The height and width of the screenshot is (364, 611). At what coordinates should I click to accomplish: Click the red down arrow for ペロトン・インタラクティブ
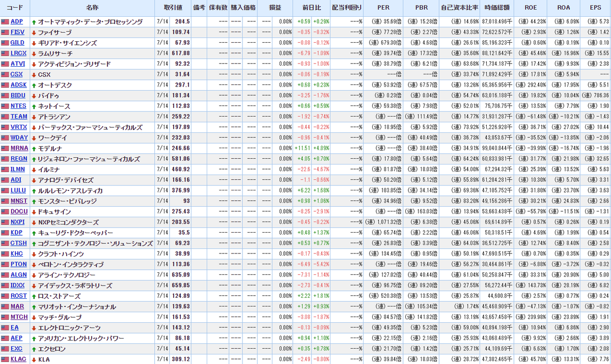[x=34, y=265]
